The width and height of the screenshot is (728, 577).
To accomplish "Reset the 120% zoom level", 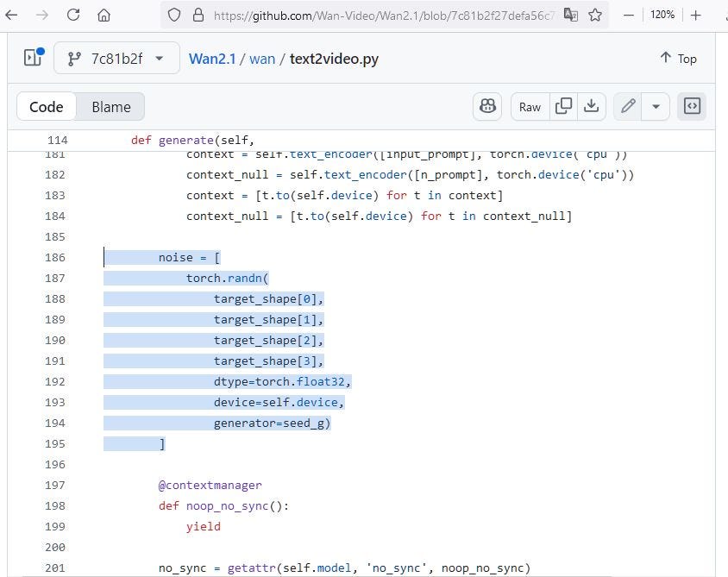I will (x=662, y=15).
